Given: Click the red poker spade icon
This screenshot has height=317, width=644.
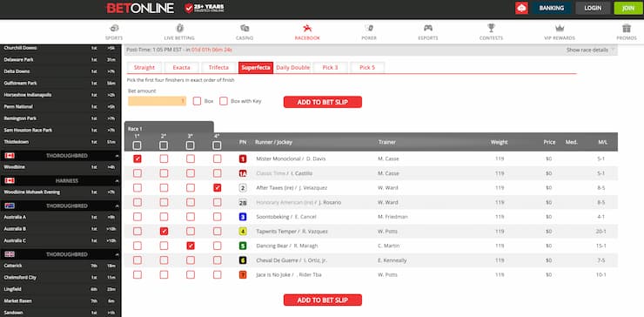Looking at the screenshot, I should pos(521,8).
